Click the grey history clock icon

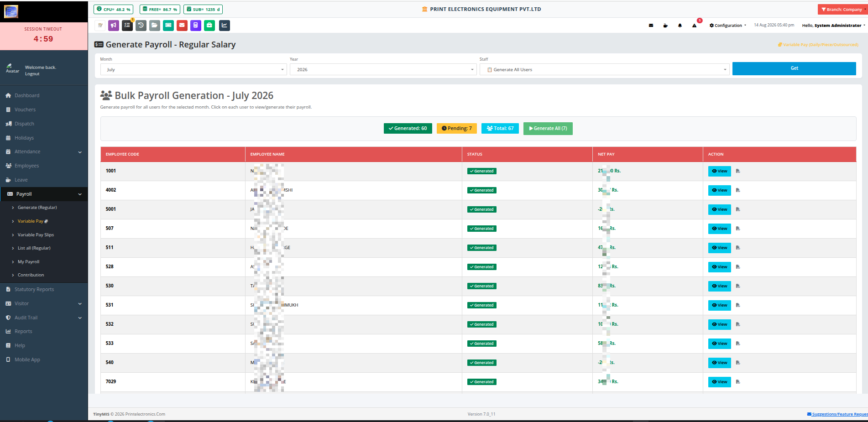pos(141,26)
